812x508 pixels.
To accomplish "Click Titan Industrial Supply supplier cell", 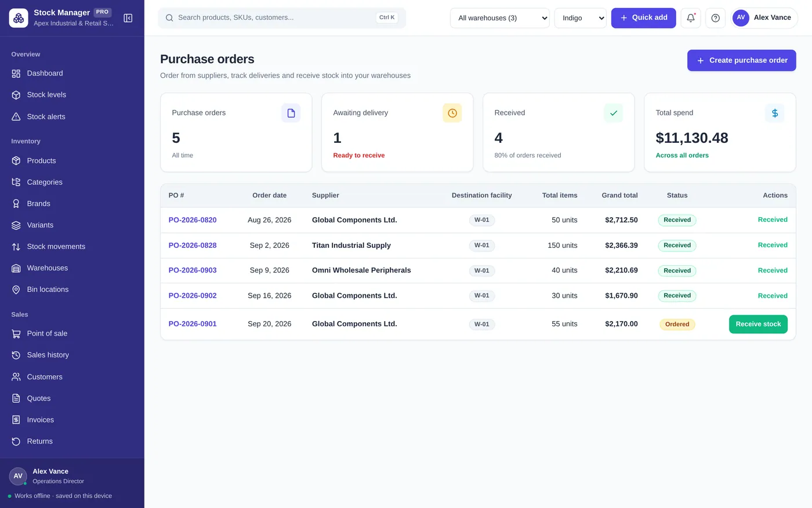I will click(x=351, y=246).
